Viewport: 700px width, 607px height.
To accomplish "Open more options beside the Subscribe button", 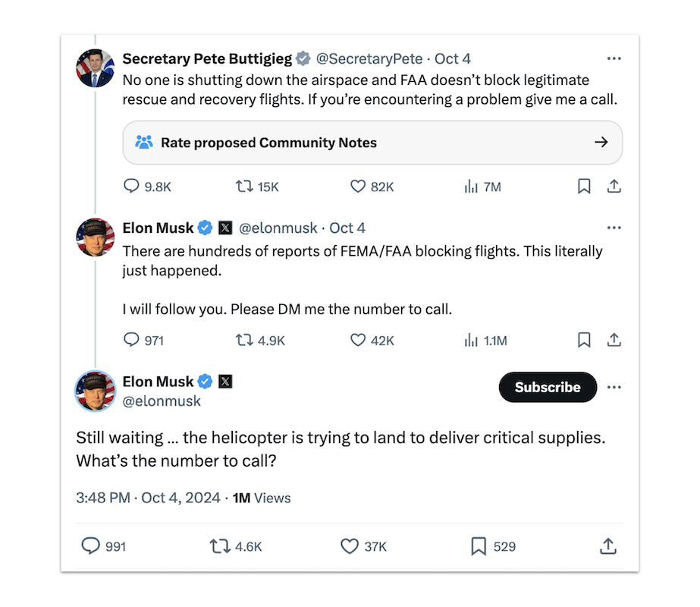I will click(614, 387).
